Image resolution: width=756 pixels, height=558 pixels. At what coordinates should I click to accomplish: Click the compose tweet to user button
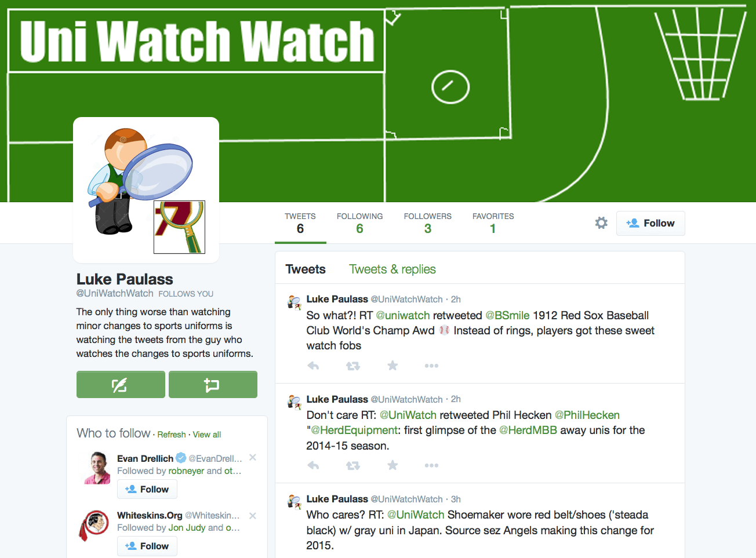(x=121, y=385)
